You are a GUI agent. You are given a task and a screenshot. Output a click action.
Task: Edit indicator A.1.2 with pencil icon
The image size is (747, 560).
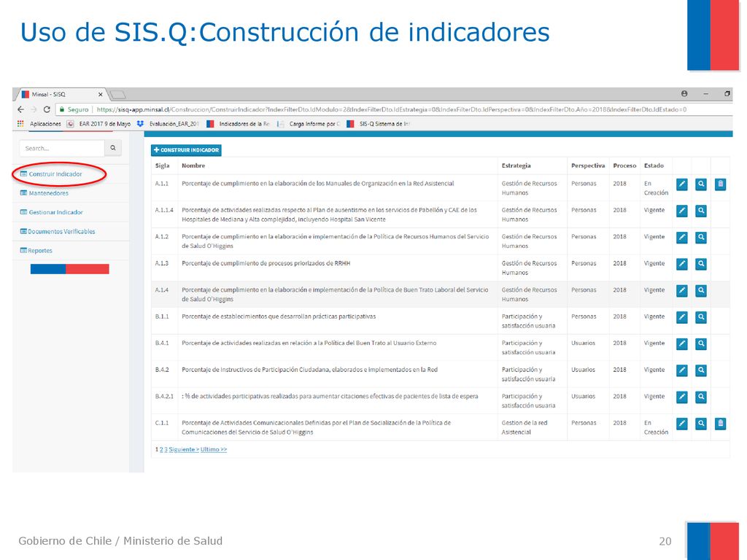pyautogui.click(x=682, y=238)
